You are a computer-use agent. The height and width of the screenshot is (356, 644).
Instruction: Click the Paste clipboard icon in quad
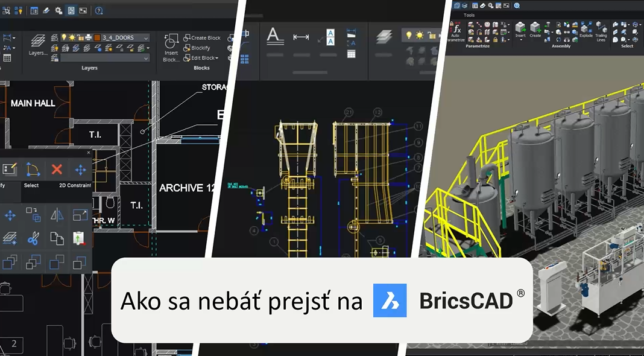tap(79, 238)
